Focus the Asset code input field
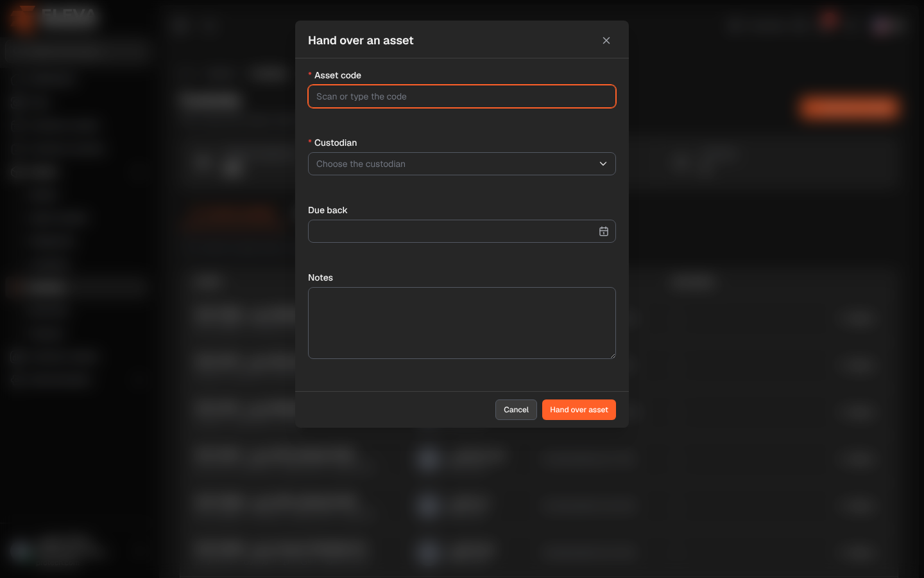This screenshot has width=924, height=578. tap(462, 96)
